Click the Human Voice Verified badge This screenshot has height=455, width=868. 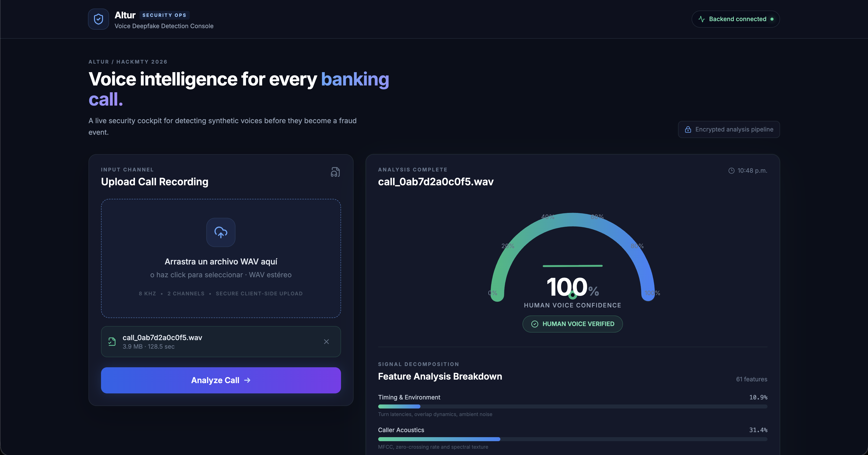tap(572, 324)
